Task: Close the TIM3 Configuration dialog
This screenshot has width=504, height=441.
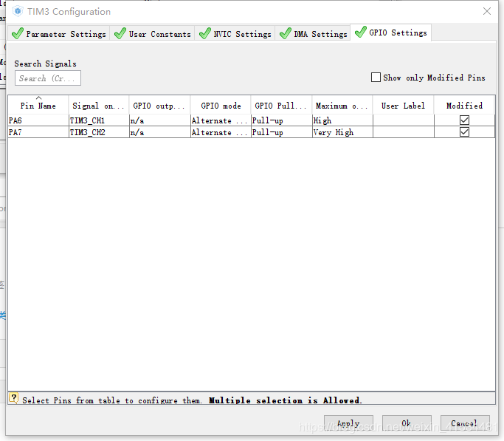Action: 487,11
